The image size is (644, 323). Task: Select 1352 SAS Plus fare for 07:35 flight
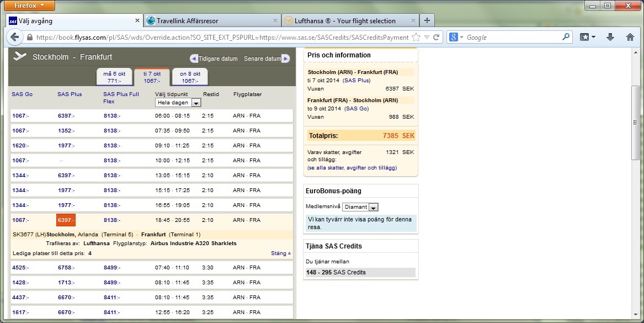(66, 131)
